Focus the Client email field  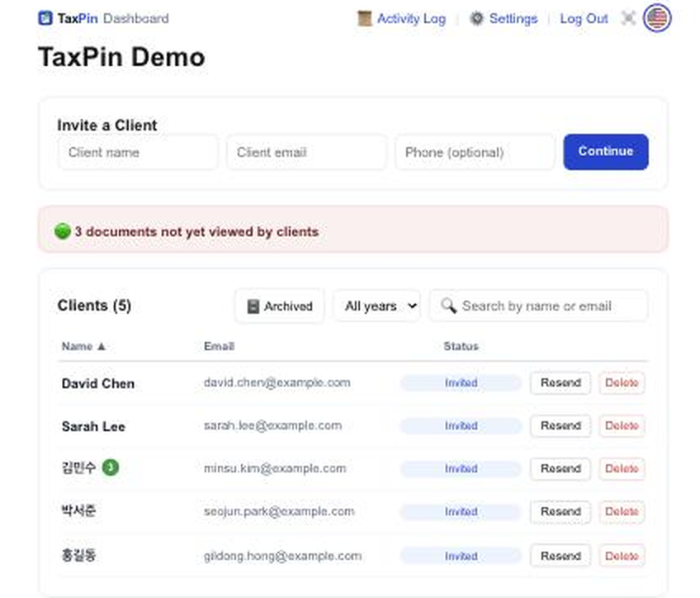coord(306,152)
